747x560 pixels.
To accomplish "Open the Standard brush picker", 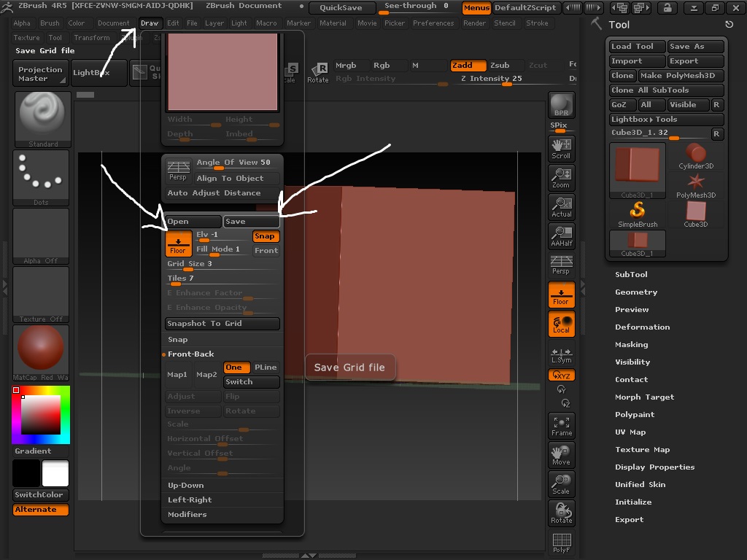I will (x=43, y=120).
